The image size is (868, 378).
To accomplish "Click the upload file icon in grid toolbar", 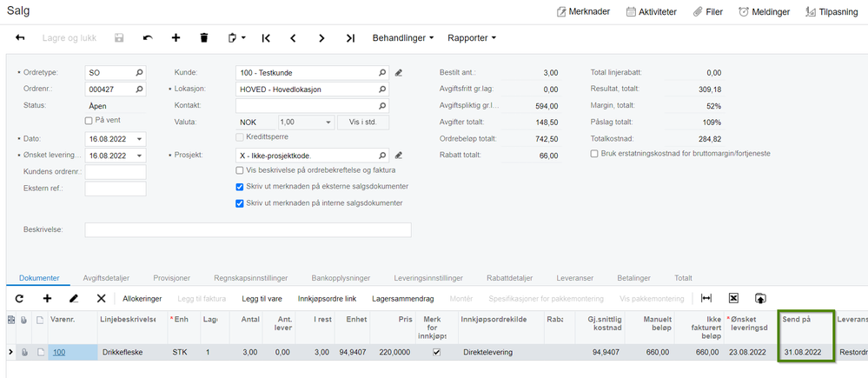I will pos(760,298).
